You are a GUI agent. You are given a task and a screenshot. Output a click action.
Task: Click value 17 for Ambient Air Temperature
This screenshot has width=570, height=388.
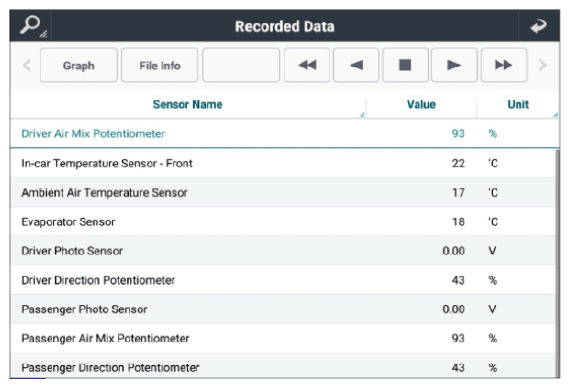click(x=458, y=192)
